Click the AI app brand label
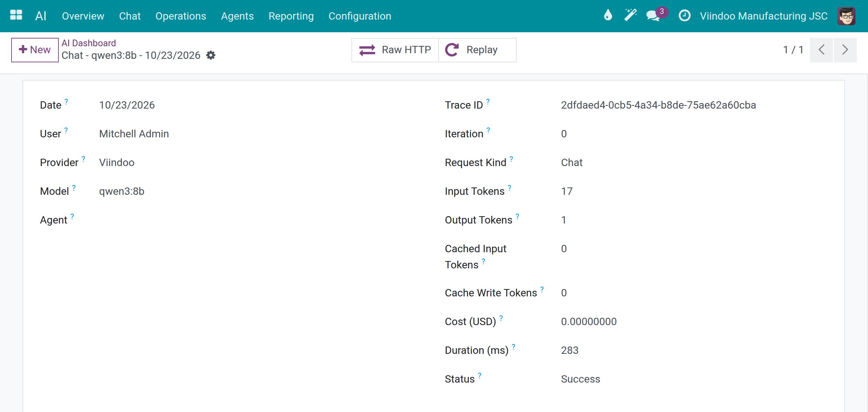This screenshot has width=868, height=412. pos(41,16)
